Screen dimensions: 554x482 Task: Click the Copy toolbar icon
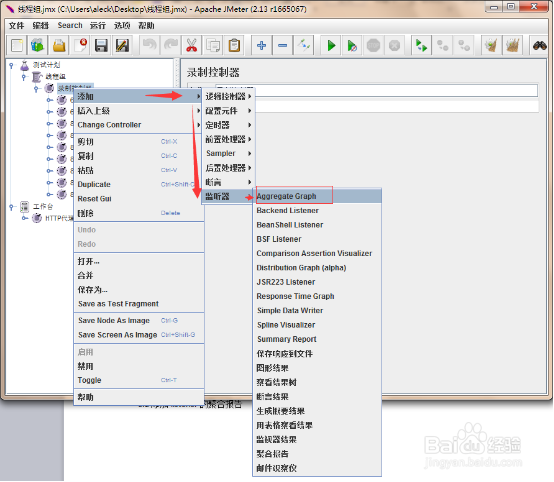pyautogui.click(x=213, y=45)
